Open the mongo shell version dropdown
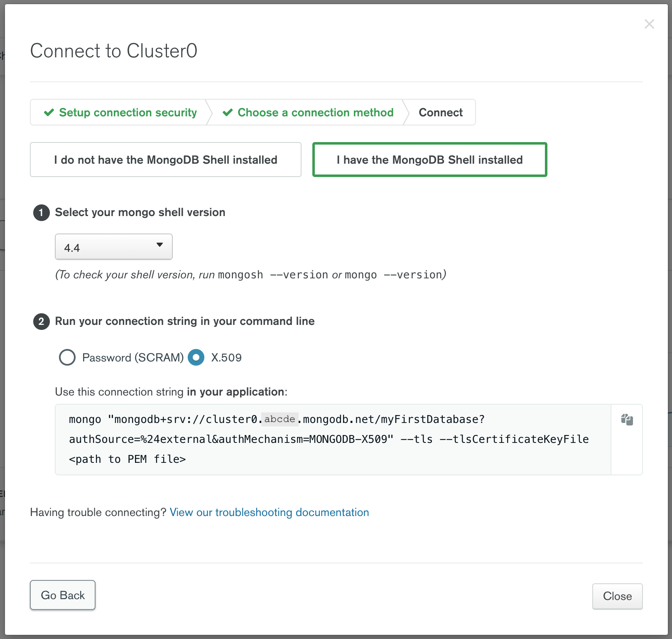The image size is (672, 639). (x=113, y=247)
